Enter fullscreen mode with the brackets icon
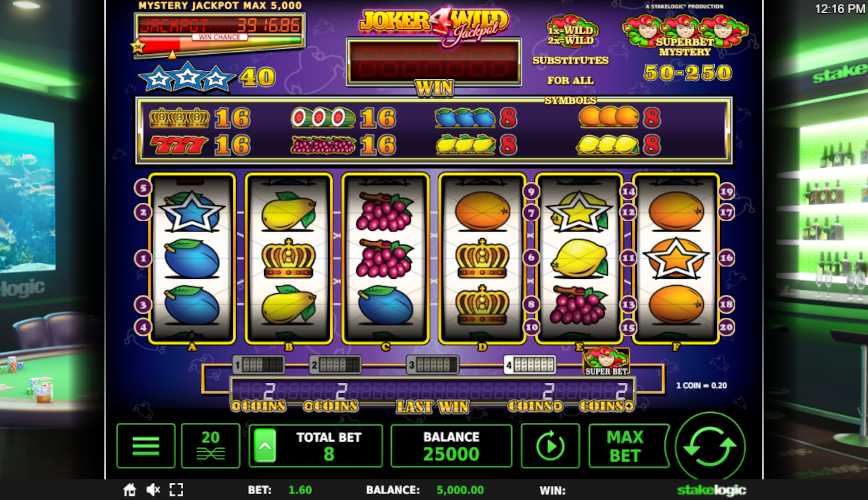This screenshot has width=868, height=500. [x=176, y=489]
